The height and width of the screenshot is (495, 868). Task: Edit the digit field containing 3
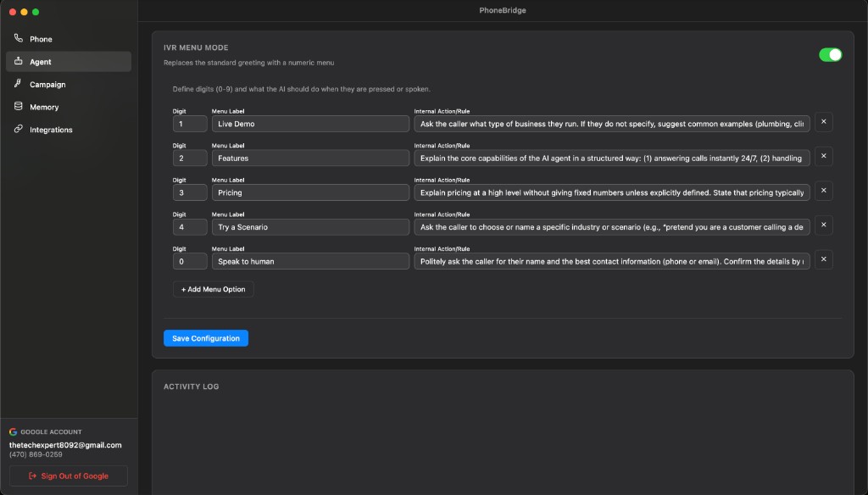pos(190,192)
